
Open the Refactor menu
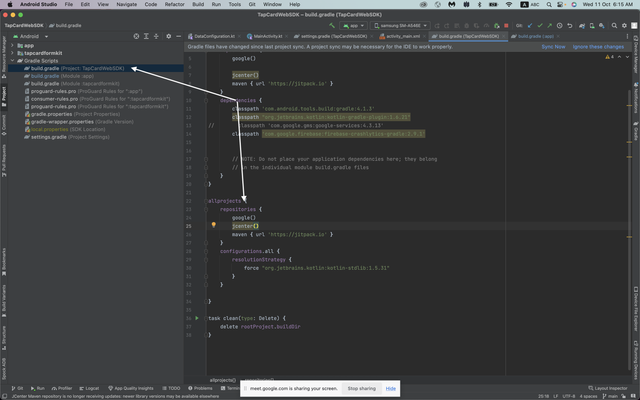click(174, 4)
